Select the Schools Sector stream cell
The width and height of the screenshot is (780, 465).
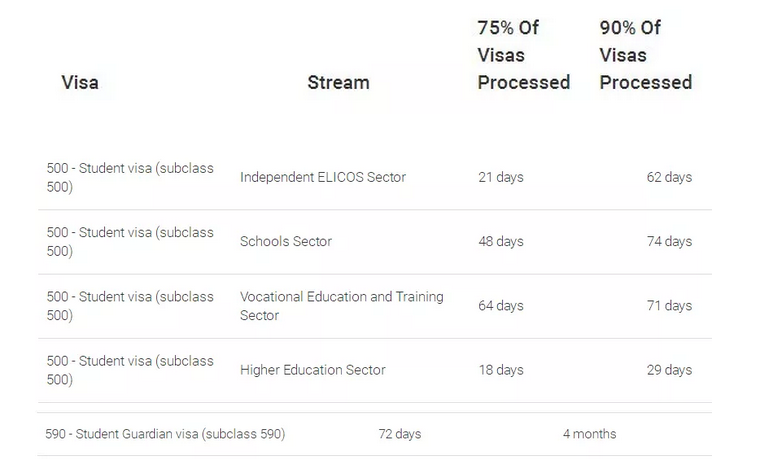tap(286, 241)
